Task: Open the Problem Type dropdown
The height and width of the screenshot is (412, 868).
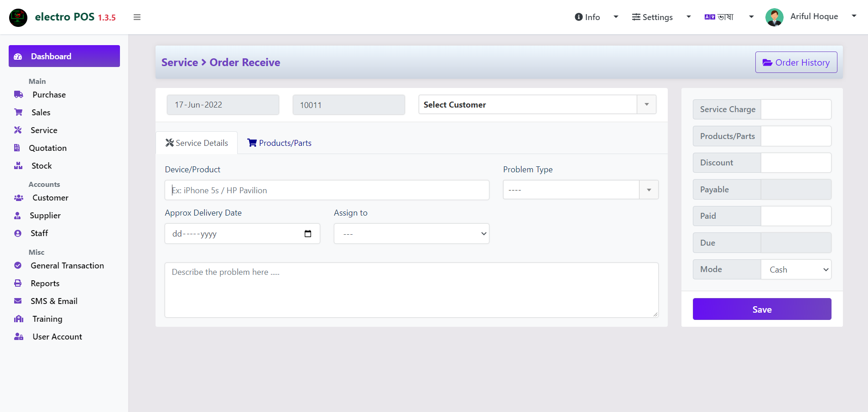Action: (x=581, y=190)
